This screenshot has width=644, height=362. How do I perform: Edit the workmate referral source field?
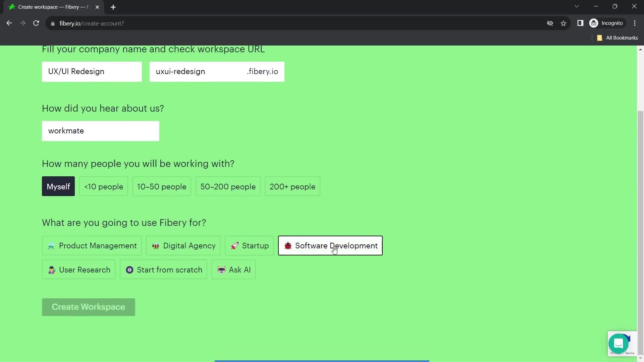click(100, 131)
